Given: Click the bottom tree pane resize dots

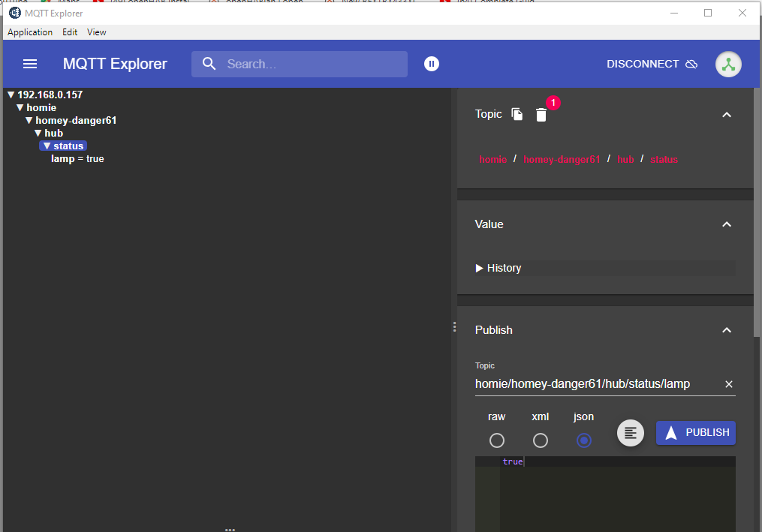Looking at the screenshot, I should point(230,529).
